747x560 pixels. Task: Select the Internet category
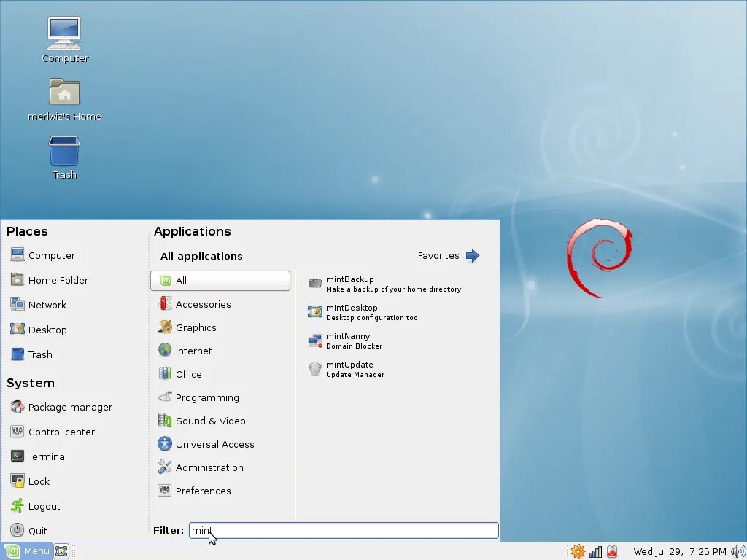185,351
